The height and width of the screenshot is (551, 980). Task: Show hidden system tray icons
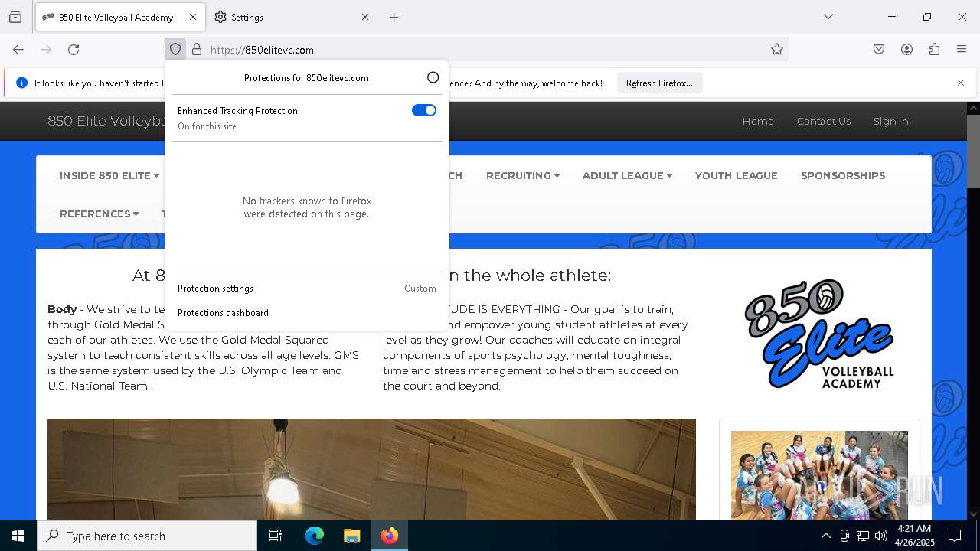[825, 536]
